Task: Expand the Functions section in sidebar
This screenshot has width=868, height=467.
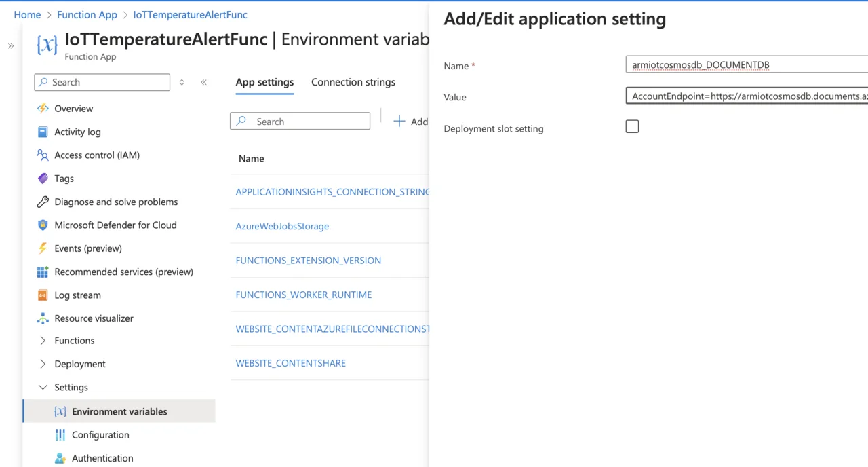Action: coord(43,341)
